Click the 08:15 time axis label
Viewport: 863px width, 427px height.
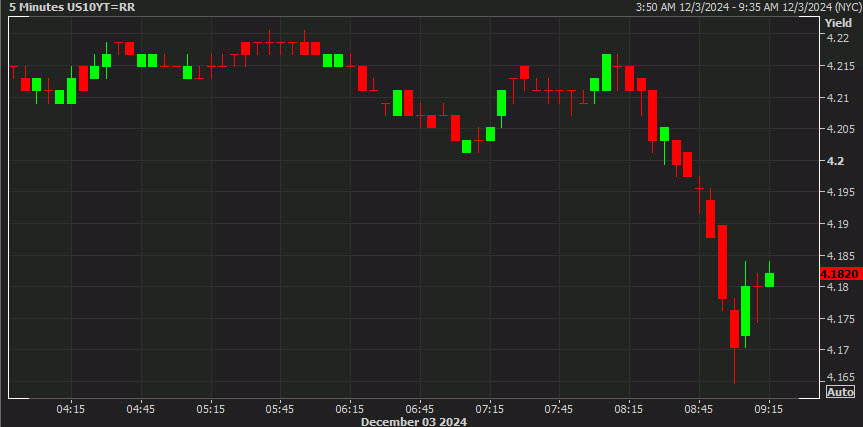pyautogui.click(x=629, y=409)
